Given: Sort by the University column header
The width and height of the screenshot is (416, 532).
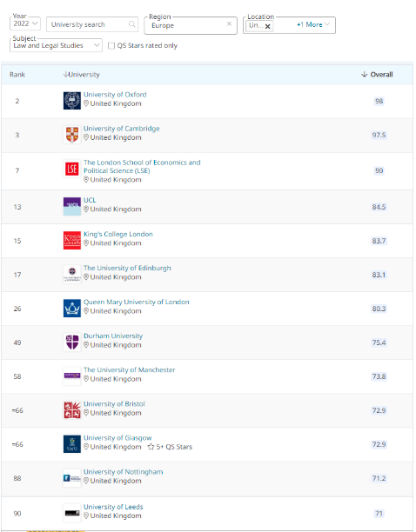Looking at the screenshot, I should [82, 74].
